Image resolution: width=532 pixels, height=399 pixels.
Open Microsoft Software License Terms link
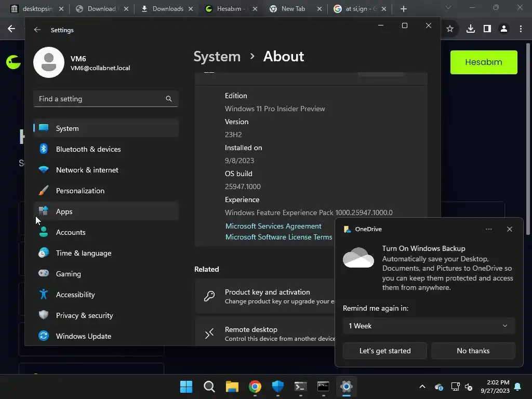coord(278,237)
